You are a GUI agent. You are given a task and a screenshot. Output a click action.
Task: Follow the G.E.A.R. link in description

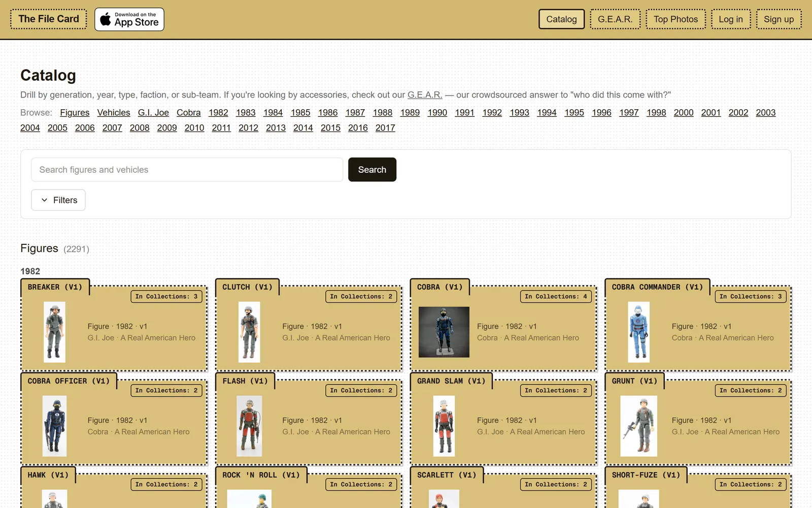click(425, 95)
